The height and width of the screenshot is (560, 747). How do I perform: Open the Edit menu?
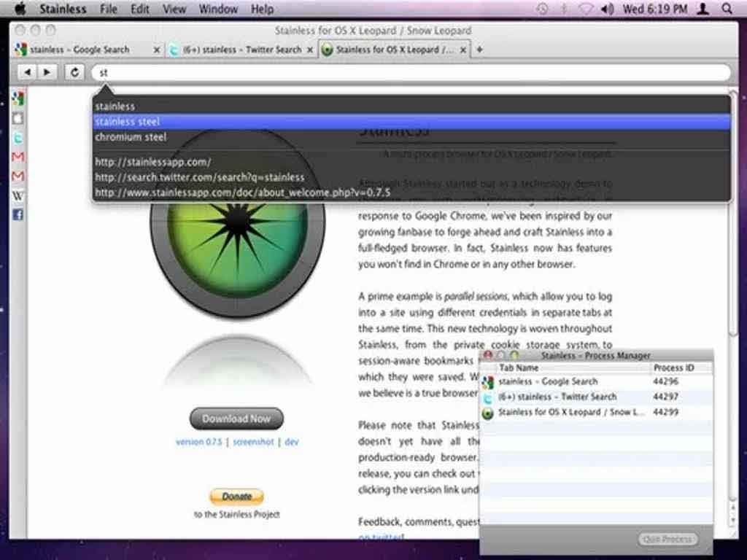(139, 9)
